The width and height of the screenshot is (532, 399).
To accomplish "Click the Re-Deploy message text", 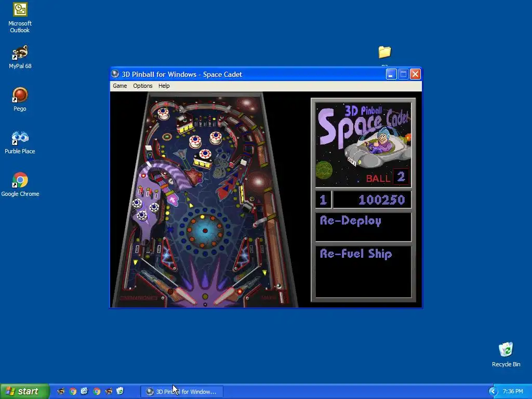I will [x=351, y=221].
